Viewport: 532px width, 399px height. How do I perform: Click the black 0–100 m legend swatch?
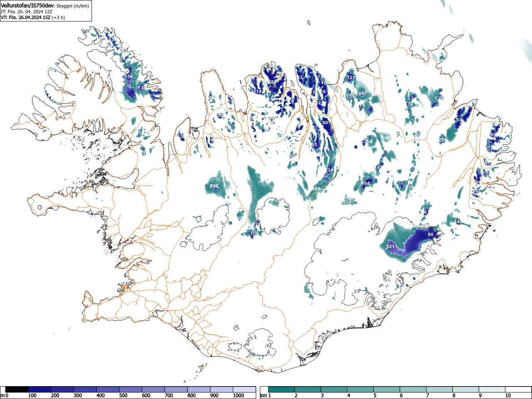17,389
